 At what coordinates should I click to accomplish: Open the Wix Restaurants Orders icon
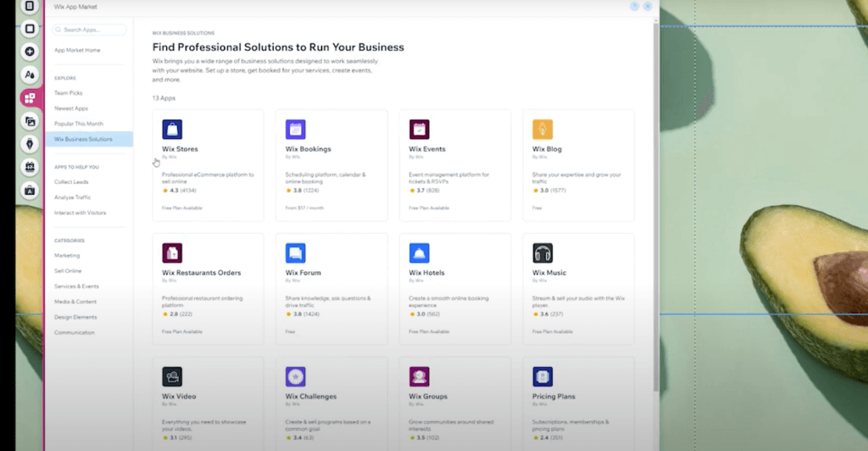pos(172,253)
